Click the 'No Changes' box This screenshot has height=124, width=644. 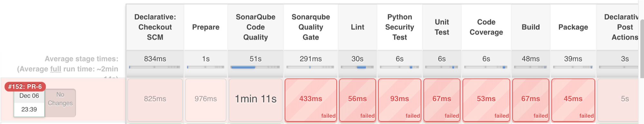pos(60,103)
